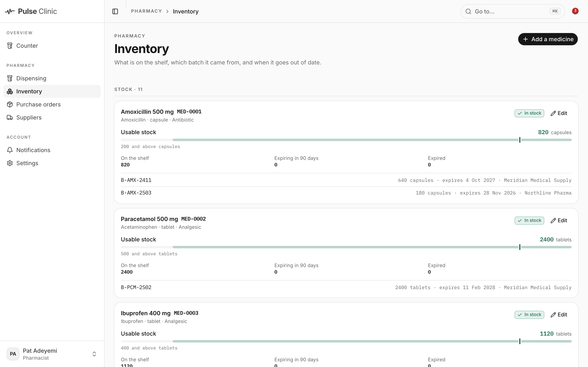
Task: Click the Pulse Clinic heartbeat logo
Action: coord(10,11)
